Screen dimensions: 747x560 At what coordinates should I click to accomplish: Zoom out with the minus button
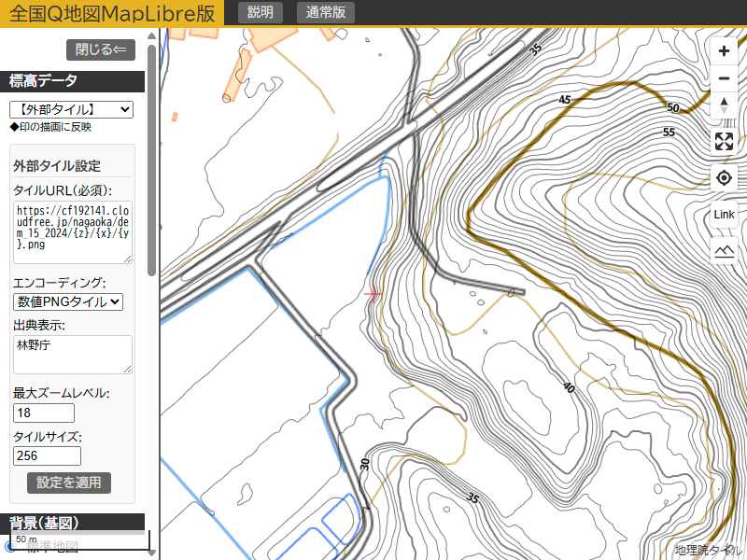point(724,79)
